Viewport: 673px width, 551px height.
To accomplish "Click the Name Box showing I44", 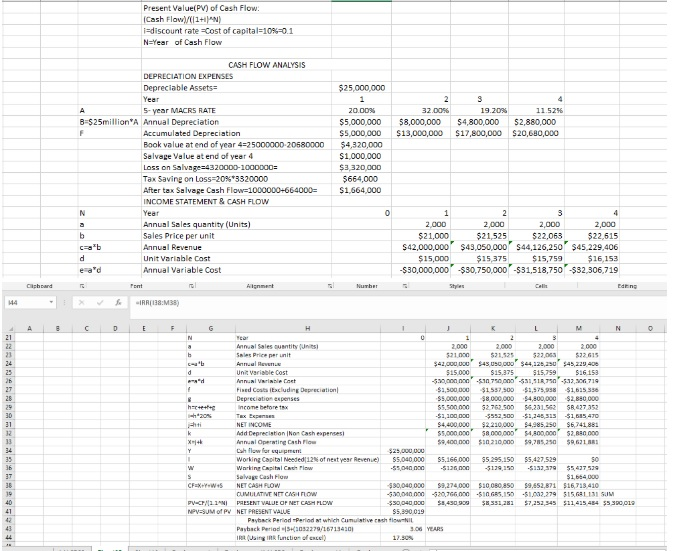I will pyautogui.click(x=27, y=303).
